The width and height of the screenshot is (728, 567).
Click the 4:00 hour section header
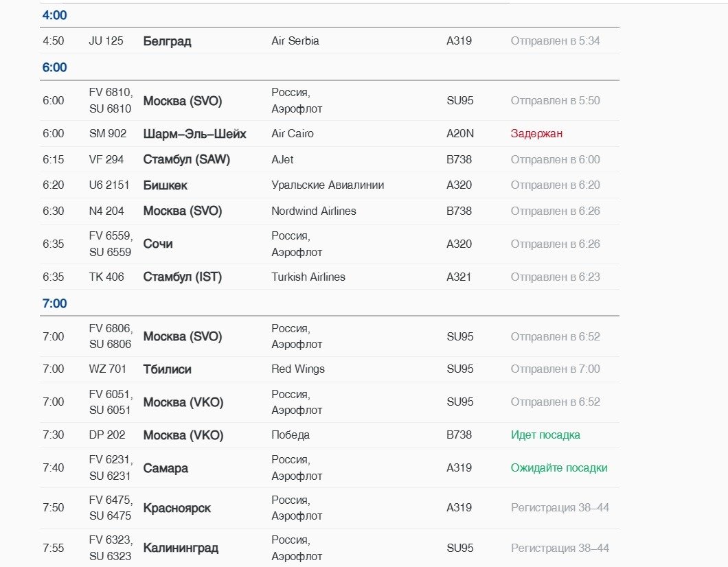point(54,15)
